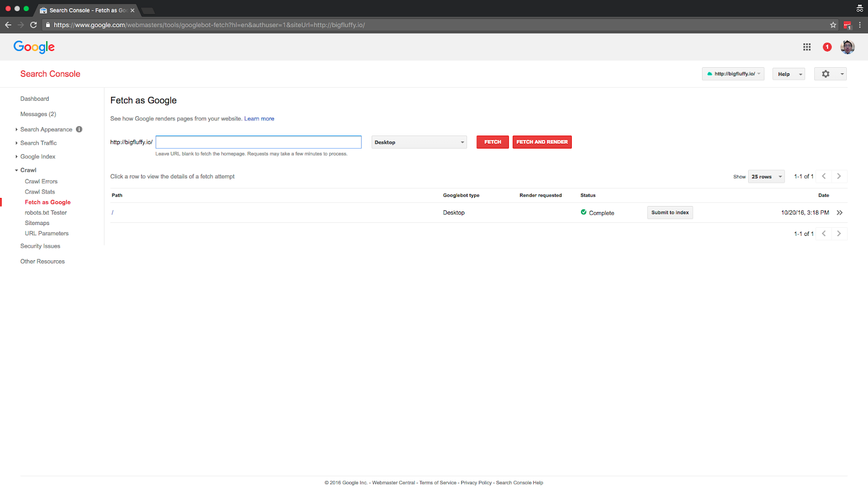Click the FETCH button
868x488 pixels.
[493, 142]
